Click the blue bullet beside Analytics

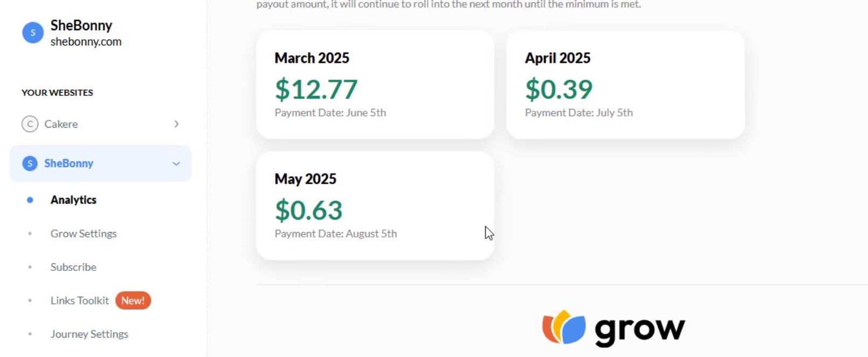coord(30,200)
